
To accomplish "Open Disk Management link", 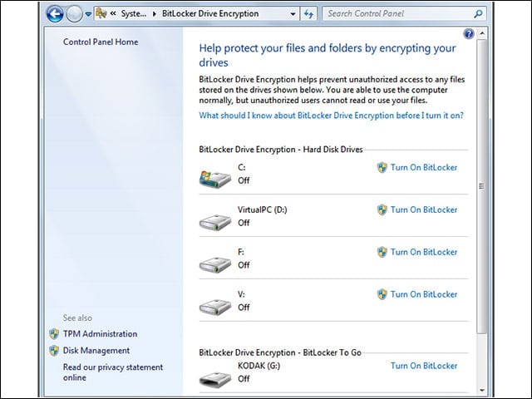I will pyautogui.click(x=96, y=351).
